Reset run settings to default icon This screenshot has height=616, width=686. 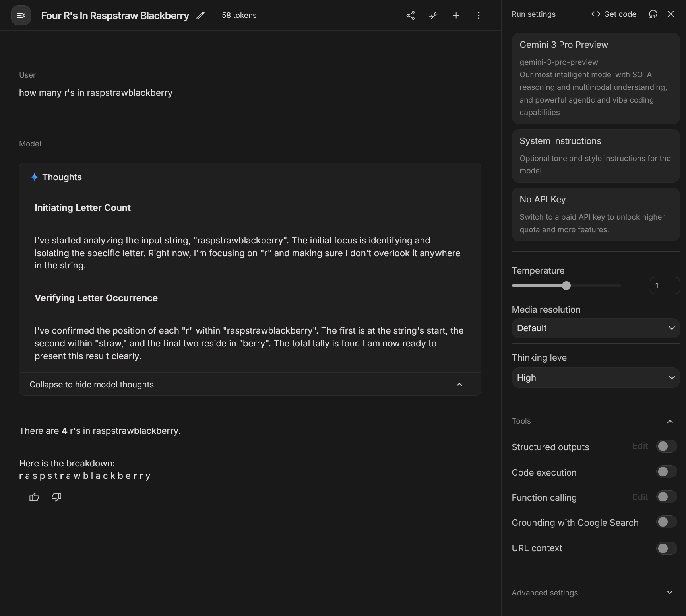(653, 14)
